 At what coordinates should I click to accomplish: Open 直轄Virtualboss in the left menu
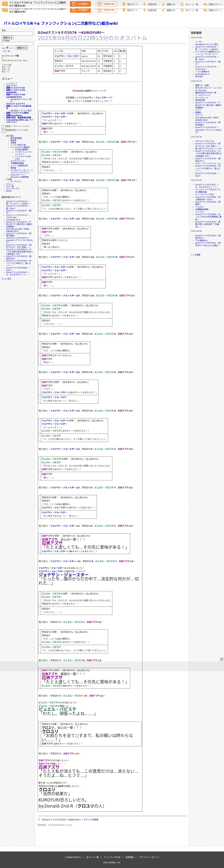point(14,116)
